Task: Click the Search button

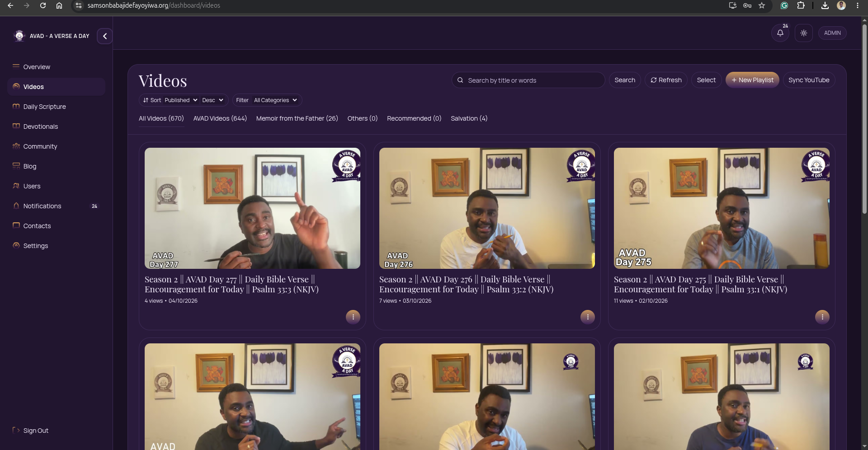Action: 625,80
